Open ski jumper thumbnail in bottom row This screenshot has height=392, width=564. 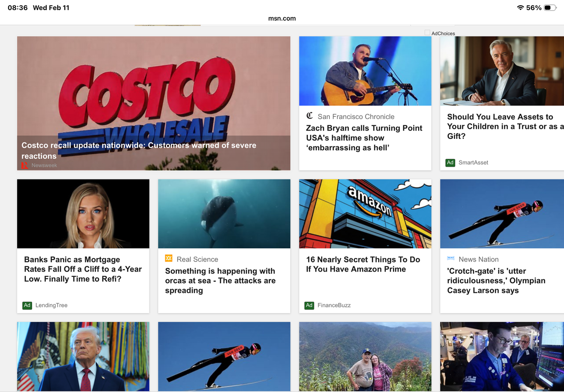click(224, 356)
